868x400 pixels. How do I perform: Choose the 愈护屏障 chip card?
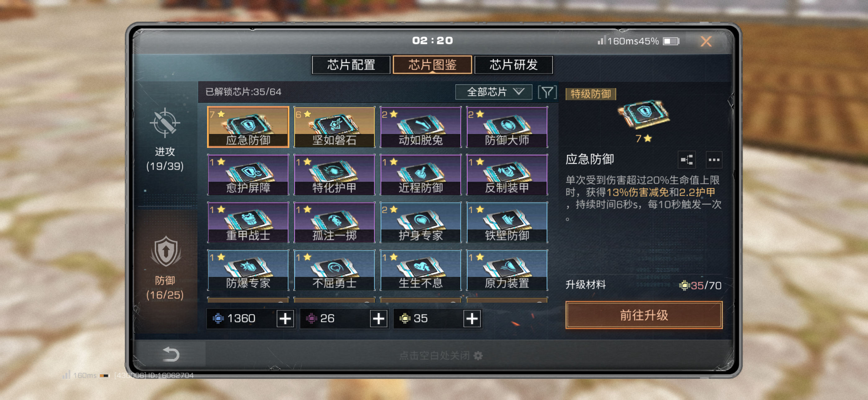248,175
